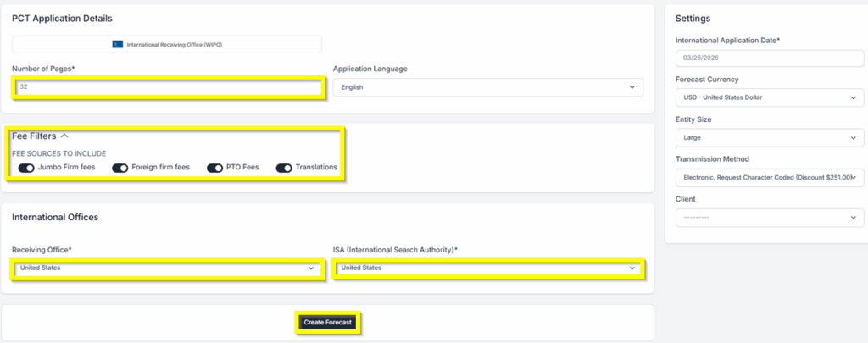Click the International Application Date field

[769, 58]
